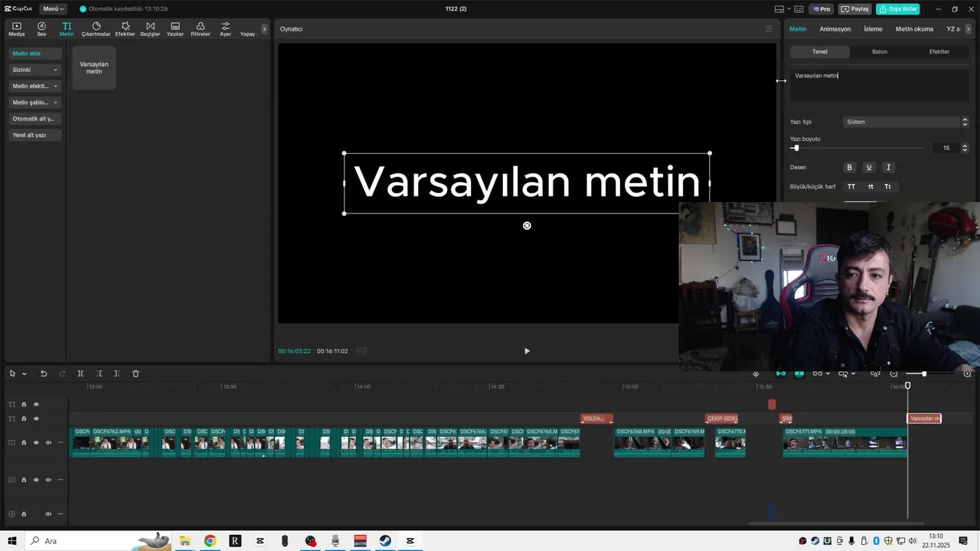Click the timeline zoom out magnifier
This screenshot has width=980, height=551.
tap(893, 373)
